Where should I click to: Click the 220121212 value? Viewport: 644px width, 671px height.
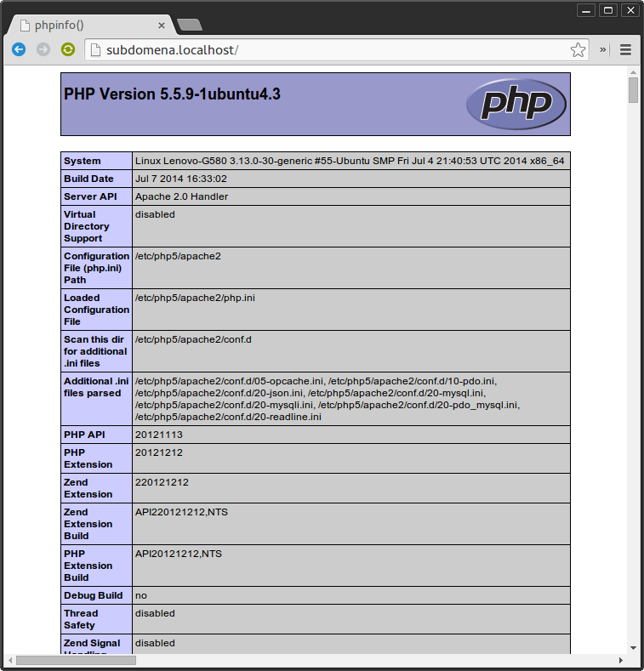coord(162,482)
